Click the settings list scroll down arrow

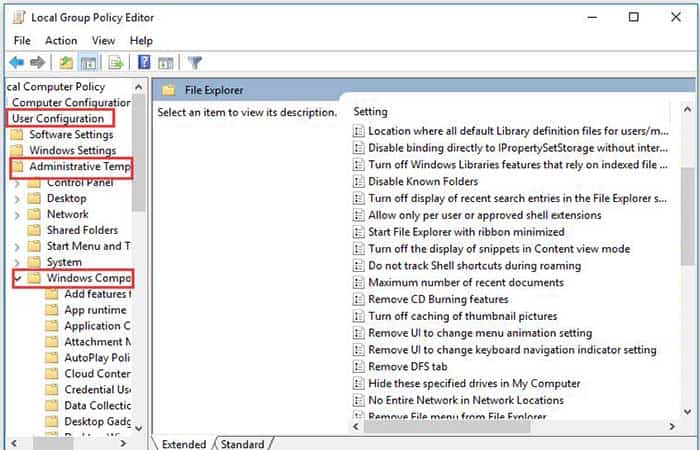pos(688,412)
